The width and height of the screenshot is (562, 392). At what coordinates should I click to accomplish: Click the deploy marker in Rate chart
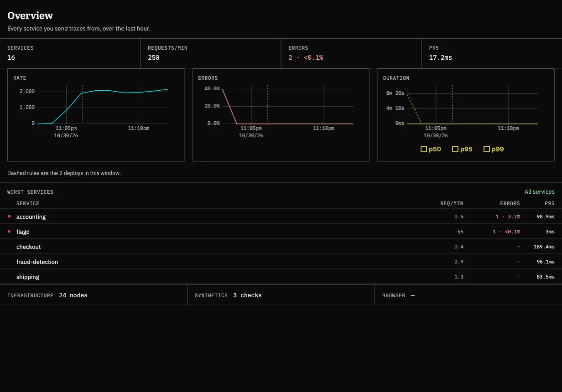83,104
